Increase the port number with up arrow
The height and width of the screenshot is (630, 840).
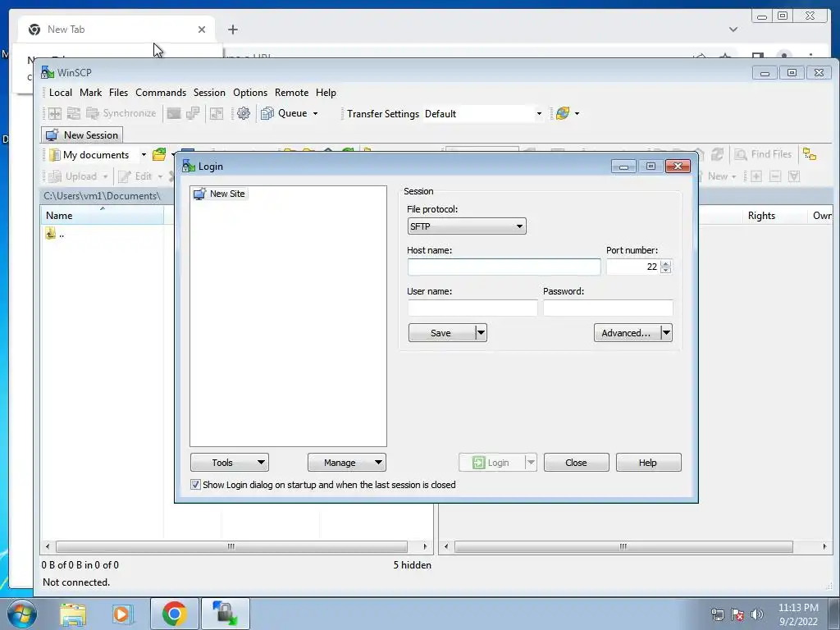[x=666, y=263]
